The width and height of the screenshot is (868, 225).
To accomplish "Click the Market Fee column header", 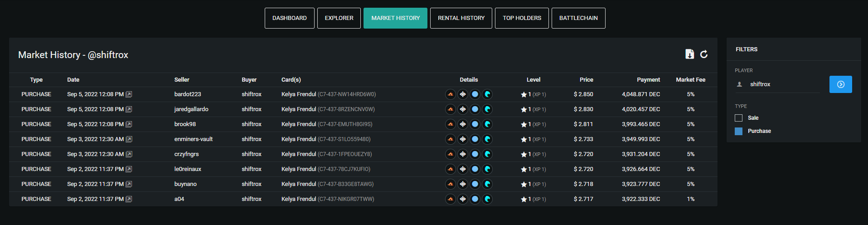I will (690, 80).
